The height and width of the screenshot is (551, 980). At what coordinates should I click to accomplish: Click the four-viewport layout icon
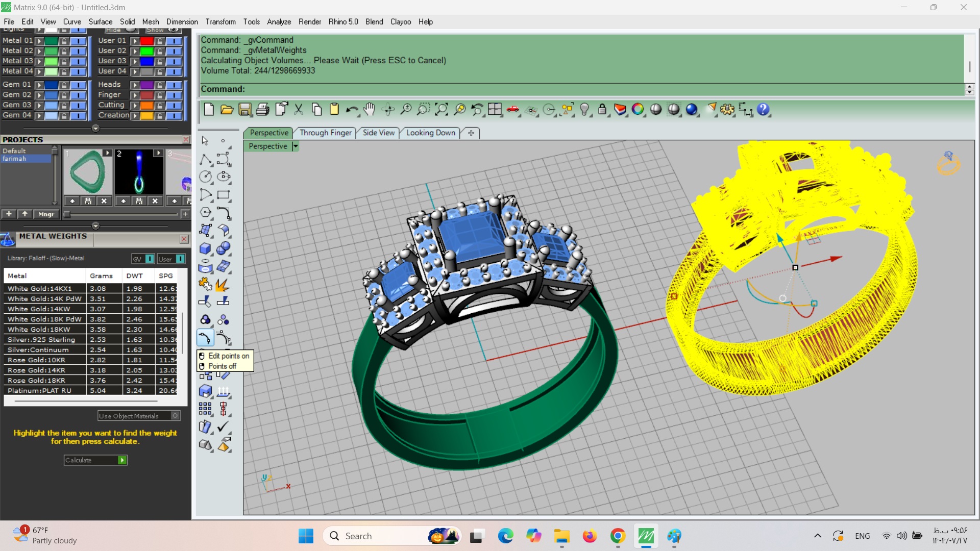495,109
